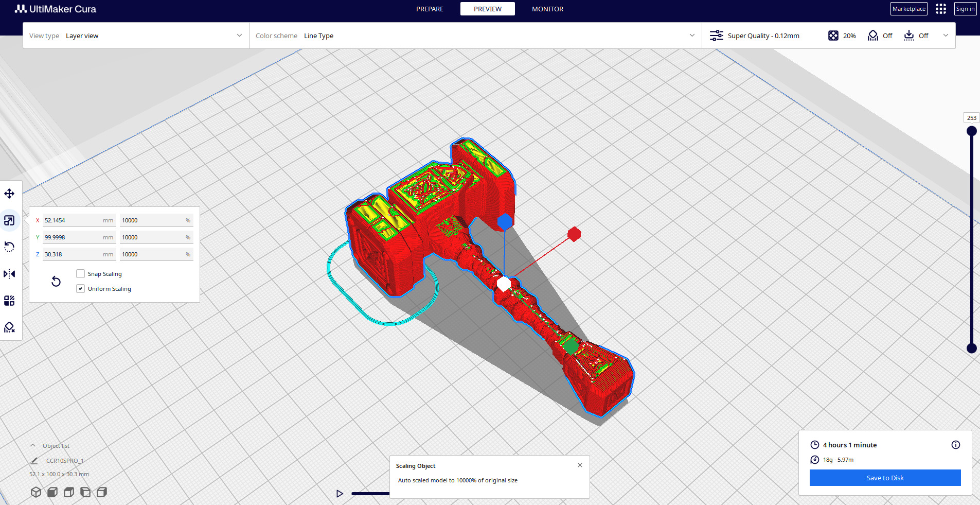Open print info details icon
This screenshot has width=980, height=505.
coord(956,445)
